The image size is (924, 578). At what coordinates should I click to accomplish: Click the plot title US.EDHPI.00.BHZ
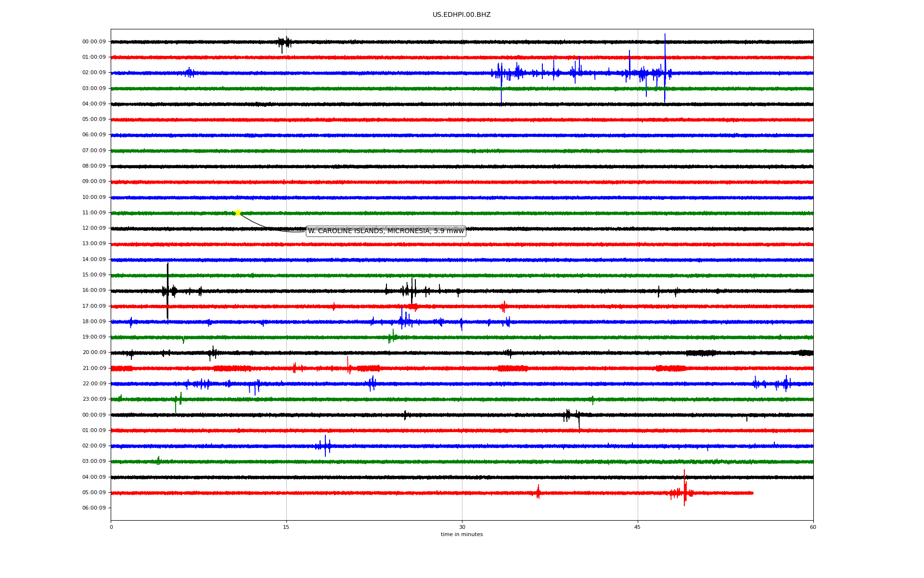461,15
